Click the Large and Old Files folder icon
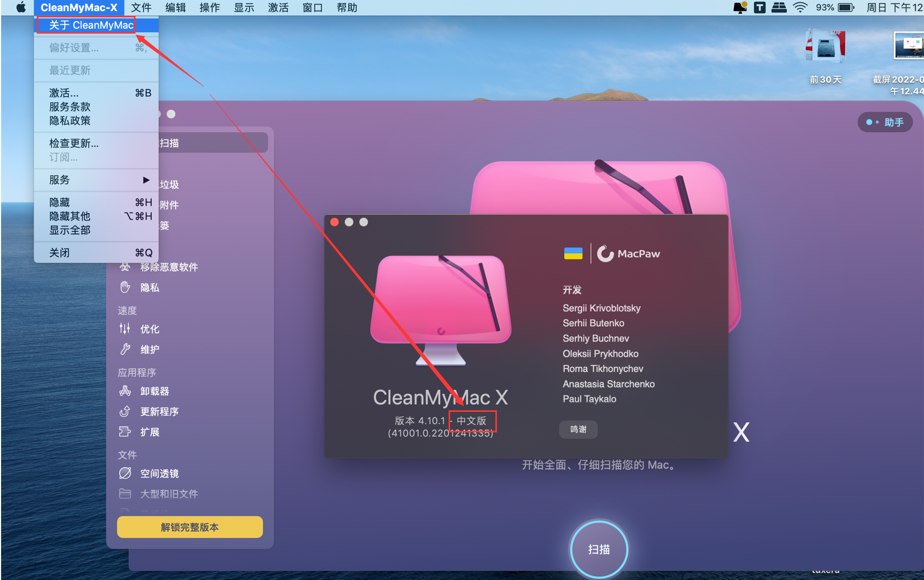 tap(125, 494)
